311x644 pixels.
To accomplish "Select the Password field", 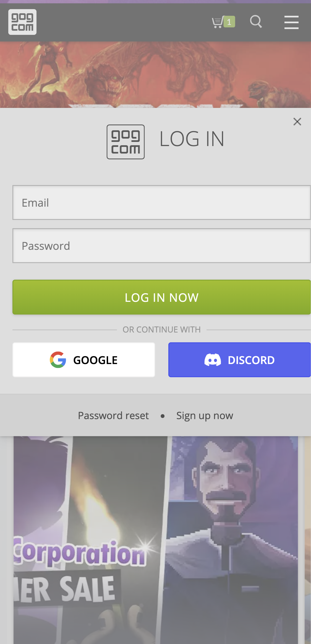I will pyautogui.click(x=162, y=246).
